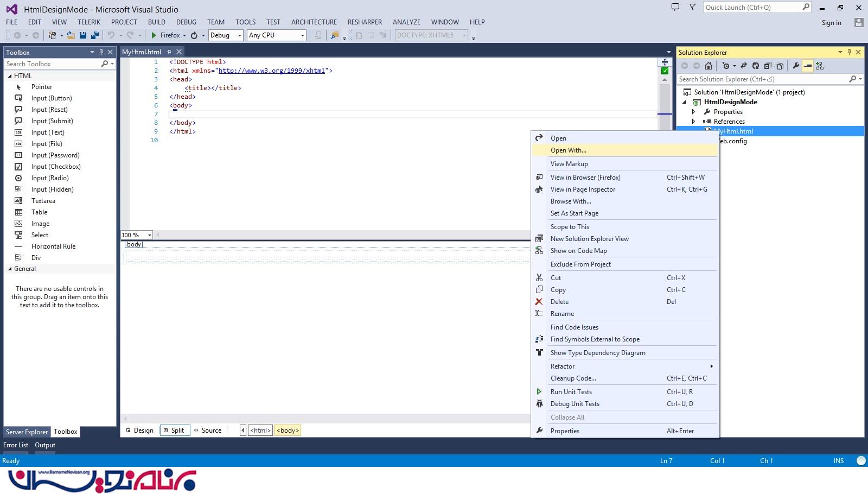Switch to the Design view tab
Viewport: 868px width, 494px height.
[x=139, y=430]
